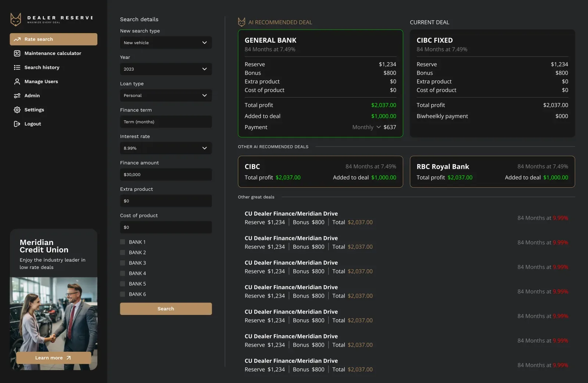Click the Finance amount field
The height and width of the screenshot is (383, 588).
(x=166, y=175)
